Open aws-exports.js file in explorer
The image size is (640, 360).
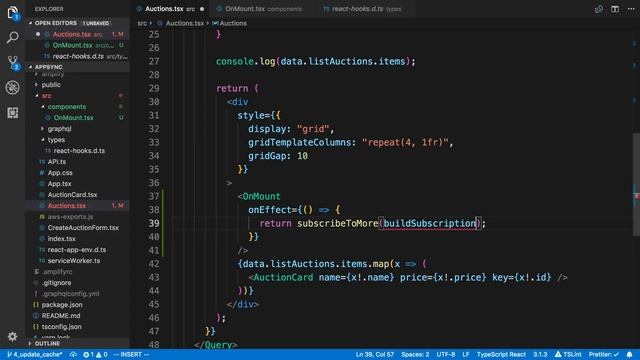tap(70, 217)
